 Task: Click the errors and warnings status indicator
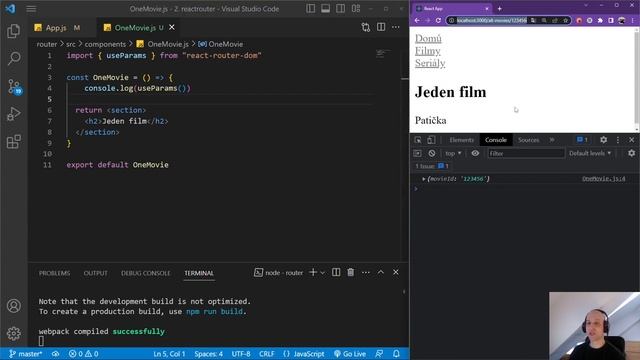pos(83,354)
